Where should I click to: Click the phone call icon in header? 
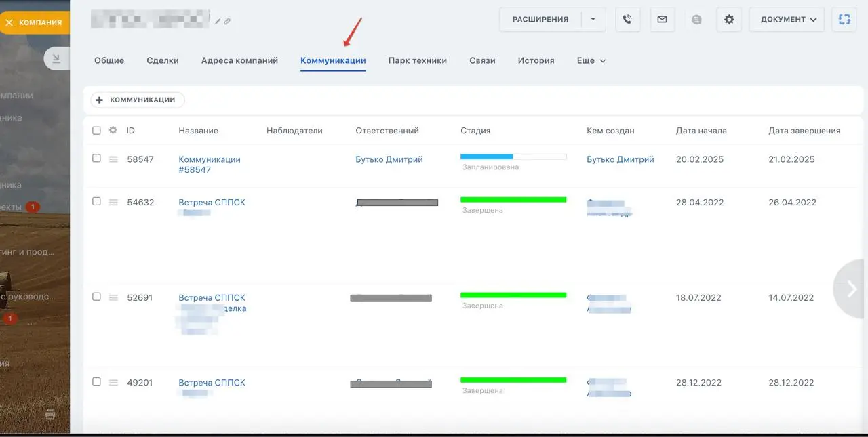click(628, 20)
